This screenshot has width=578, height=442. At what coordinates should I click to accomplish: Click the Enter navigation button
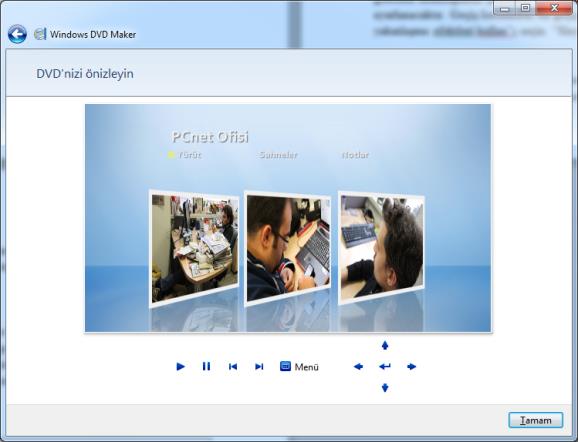click(x=385, y=366)
